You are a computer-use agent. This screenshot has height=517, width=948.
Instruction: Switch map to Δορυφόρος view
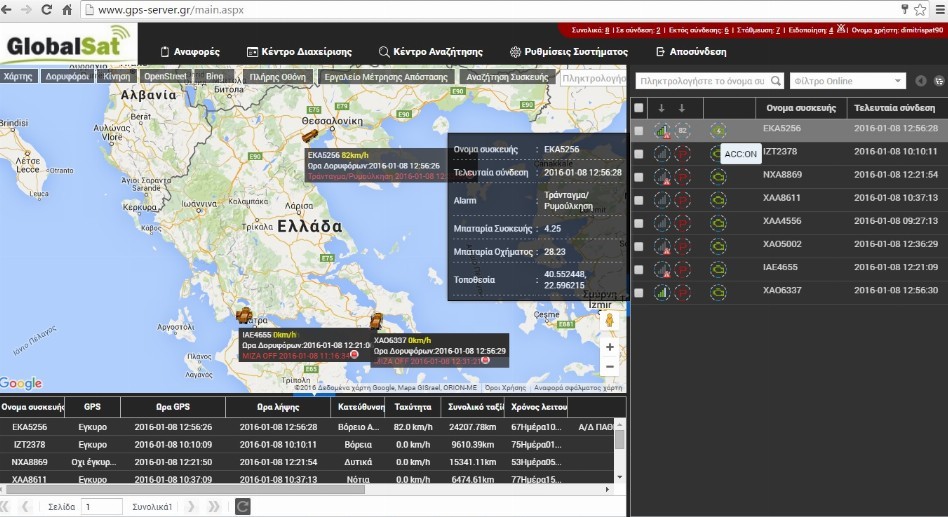click(67, 76)
